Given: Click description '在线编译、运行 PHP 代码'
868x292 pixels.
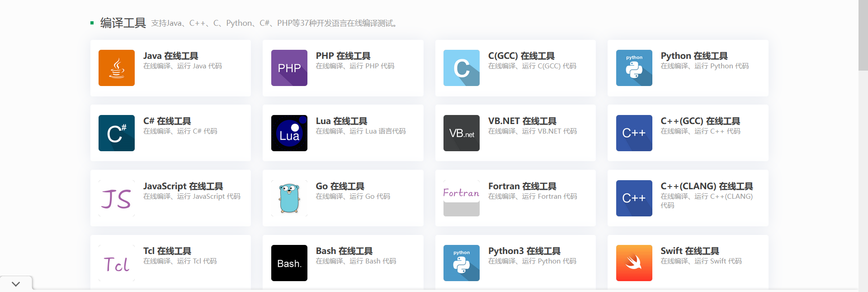Looking at the screenshot, I should pyautogui.click(x=355, y=66).
